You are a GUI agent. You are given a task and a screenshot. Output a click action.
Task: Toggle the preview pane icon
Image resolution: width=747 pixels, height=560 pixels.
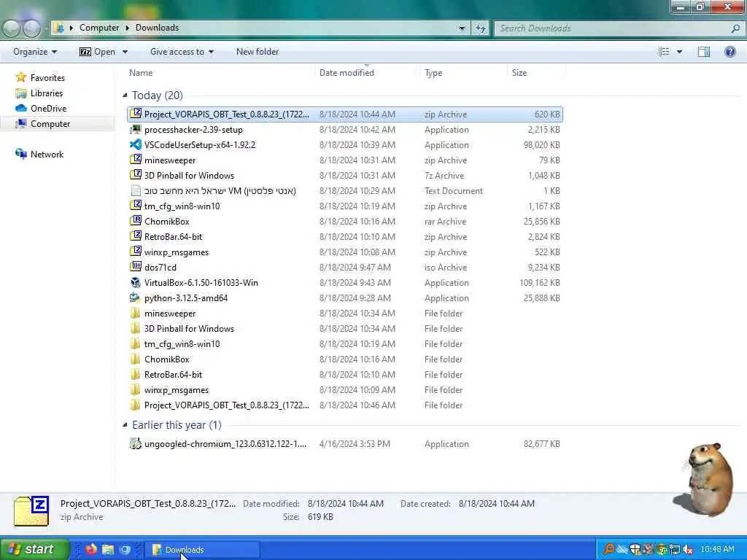click(704, 52)
